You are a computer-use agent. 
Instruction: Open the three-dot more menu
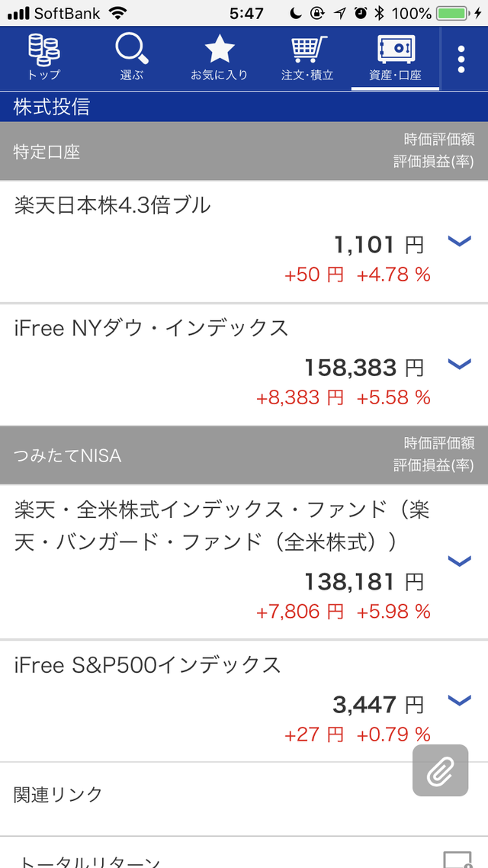pyautogui.click(x=461, y=59)
